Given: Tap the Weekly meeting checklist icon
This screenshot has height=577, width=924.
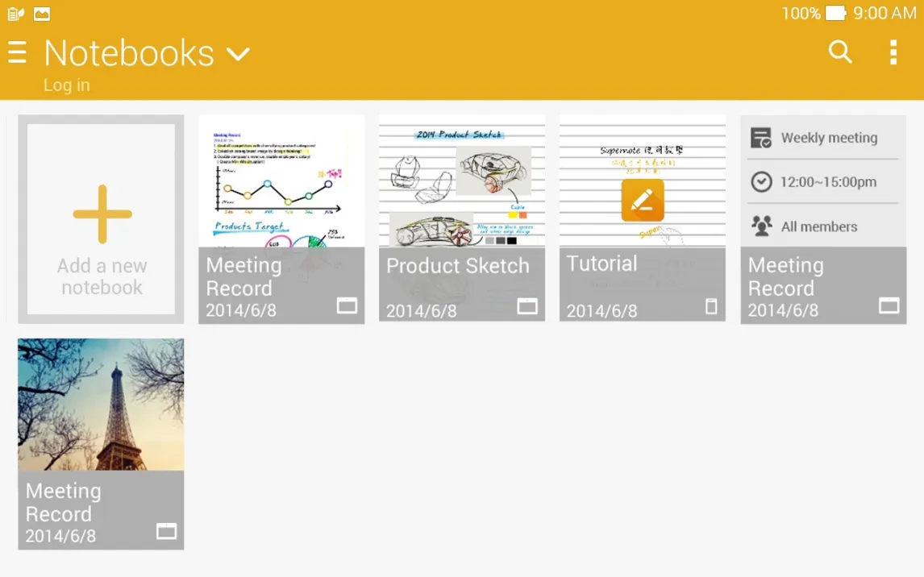Looking at the screenshot, I should click(x=761, y=138).
